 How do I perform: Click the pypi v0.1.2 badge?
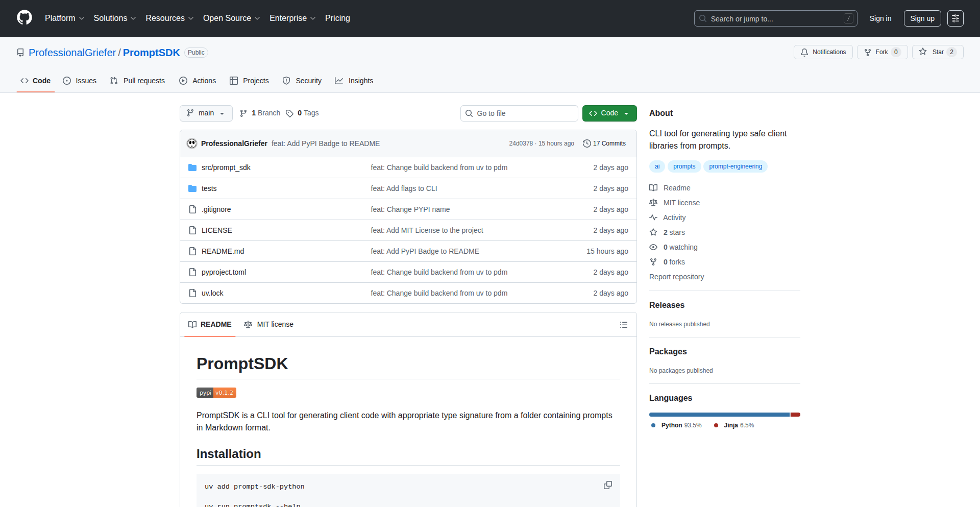(216, 393)
